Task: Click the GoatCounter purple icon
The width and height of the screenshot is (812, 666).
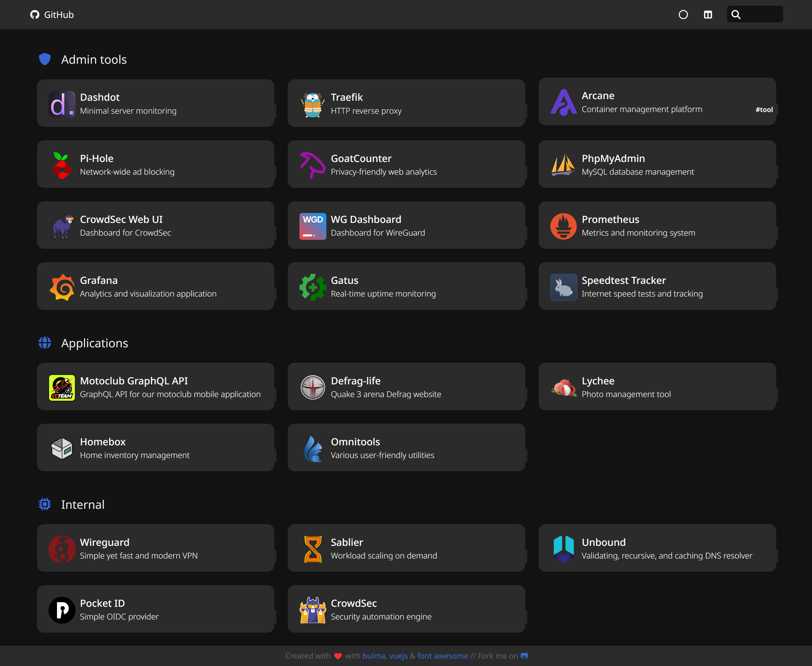Action: tap(312, 165)
